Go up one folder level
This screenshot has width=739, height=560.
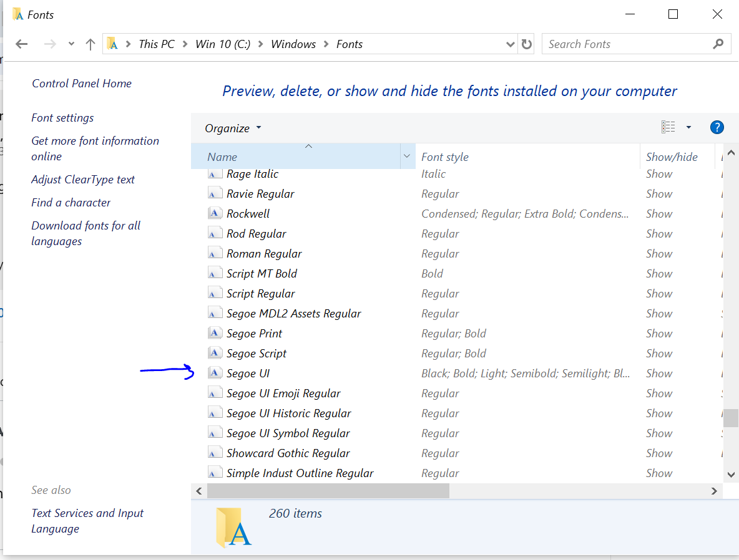(x=91, y=44)
